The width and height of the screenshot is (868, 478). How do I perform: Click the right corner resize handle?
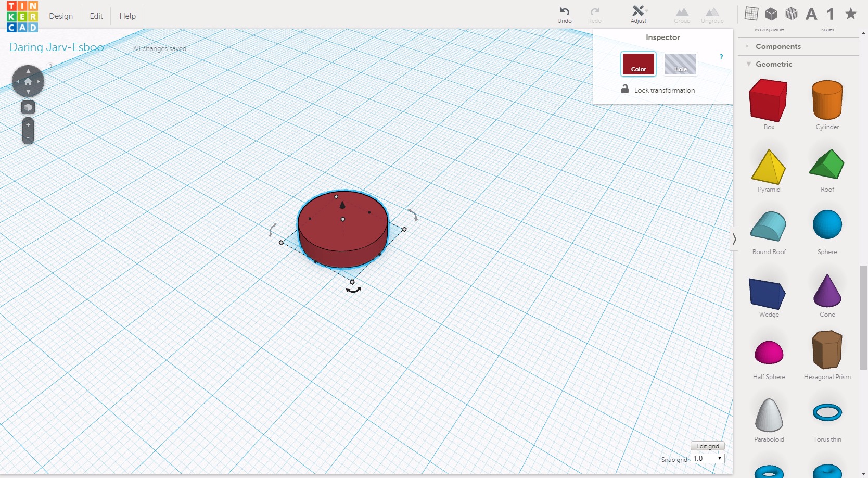[404, 229]
